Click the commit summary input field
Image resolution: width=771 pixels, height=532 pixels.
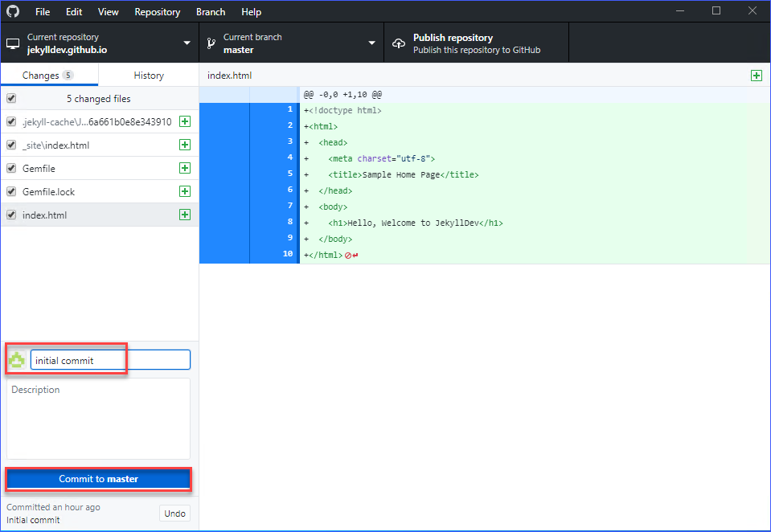pos(111,360)
